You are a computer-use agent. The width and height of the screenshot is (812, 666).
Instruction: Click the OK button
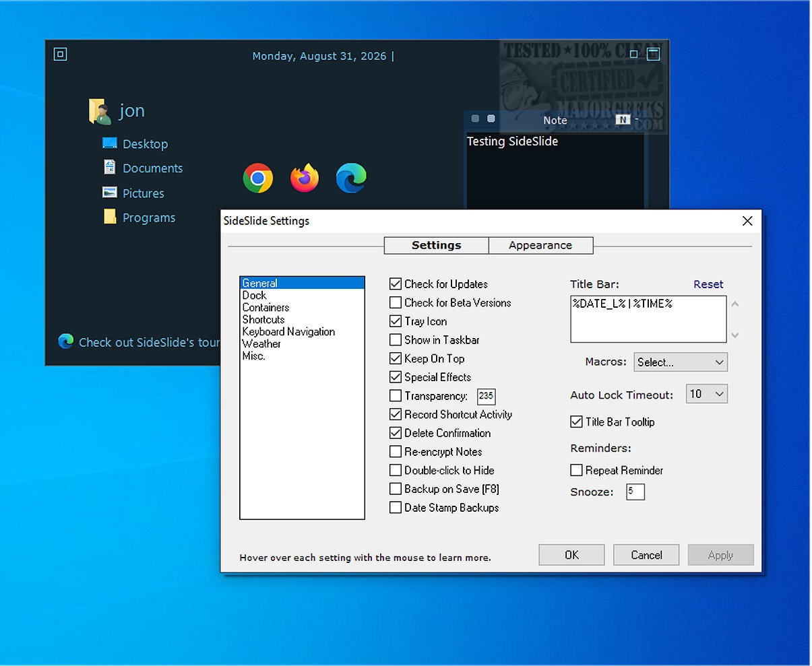[571, 555]
